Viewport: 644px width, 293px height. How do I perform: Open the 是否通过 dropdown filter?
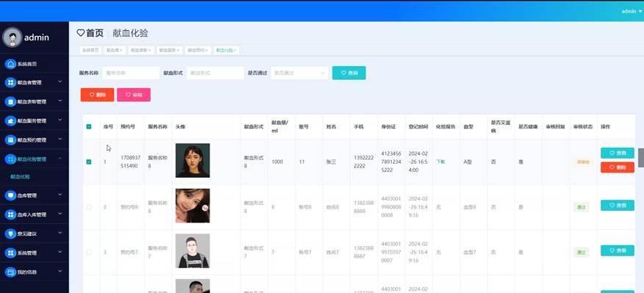point(299,73)
